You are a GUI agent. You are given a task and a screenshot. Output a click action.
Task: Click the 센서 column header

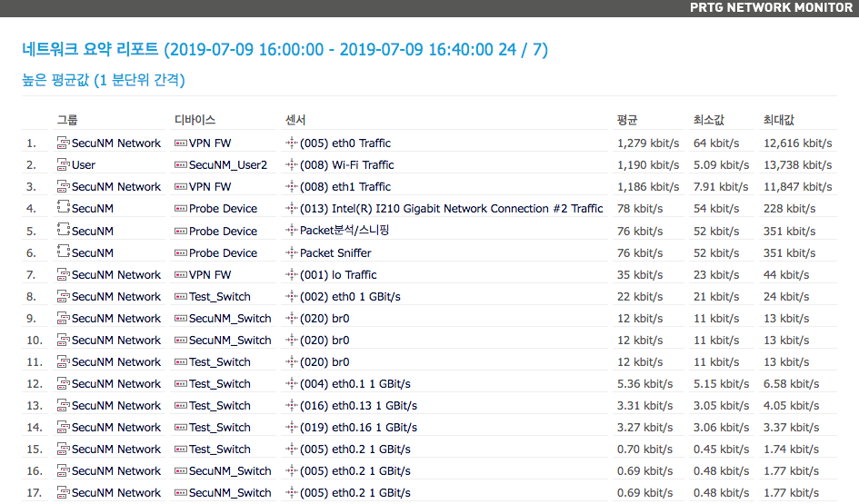pos(295,120)
